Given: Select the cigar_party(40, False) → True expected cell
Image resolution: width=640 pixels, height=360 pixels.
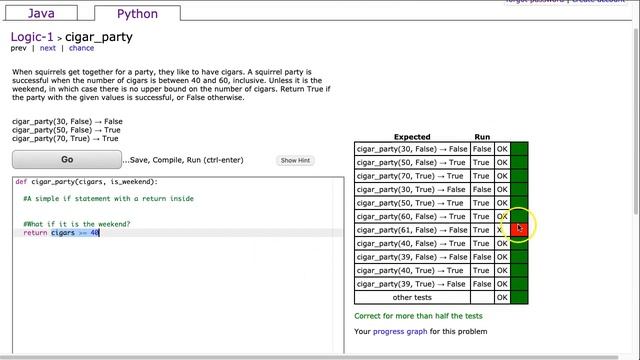Looking at the screenshot, I should pyautogui.click(x=412, y=243).
